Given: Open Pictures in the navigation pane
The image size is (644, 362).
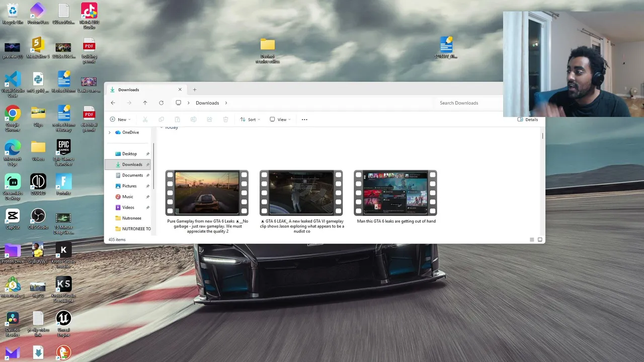Looking at the screenshot, I should [128, 186].
